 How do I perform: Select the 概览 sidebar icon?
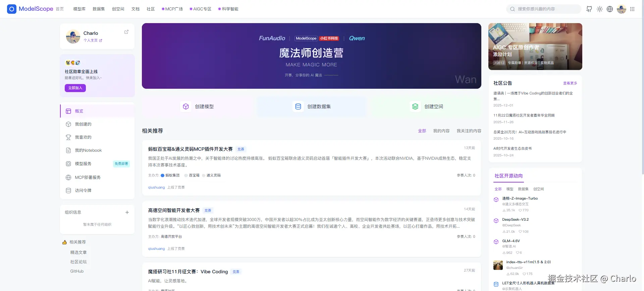click(x=68, y=111)
